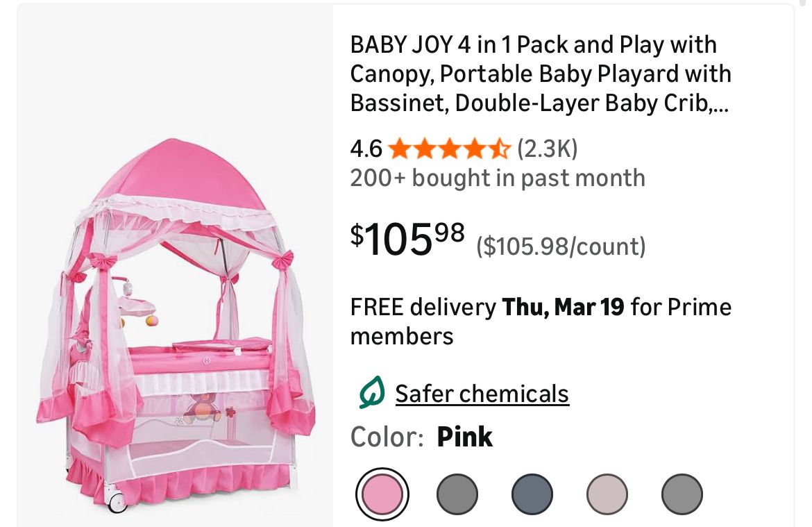Open the 2.3K reviews count link
The height and width of the screenshot is (527, 812).
(x=548, y=149)
